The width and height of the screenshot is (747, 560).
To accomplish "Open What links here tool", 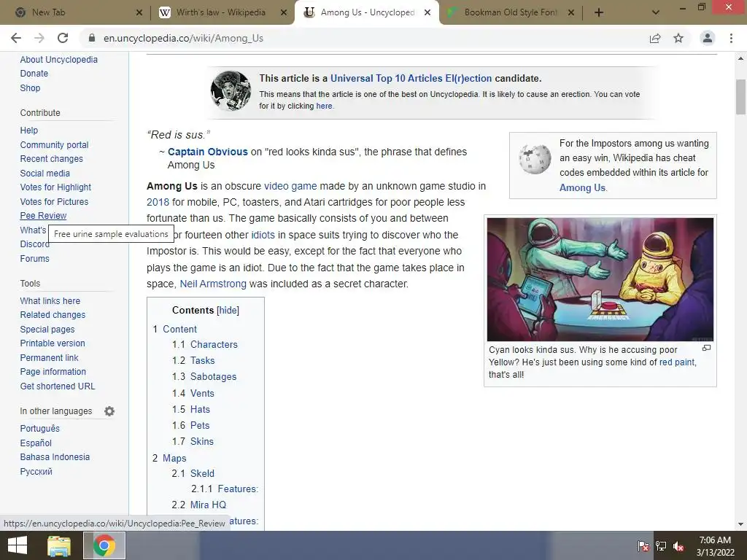I will tap(50, 301).
